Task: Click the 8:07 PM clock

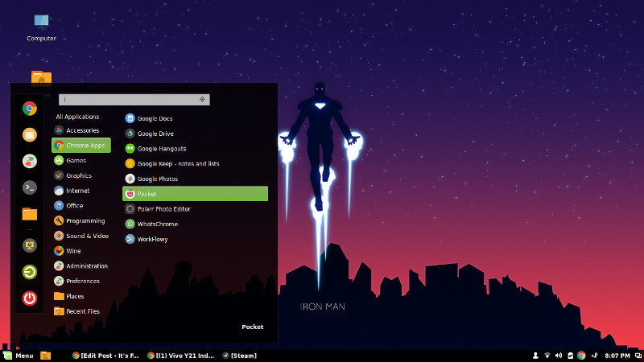Action: pyautogui.click(x=617, y=356)
